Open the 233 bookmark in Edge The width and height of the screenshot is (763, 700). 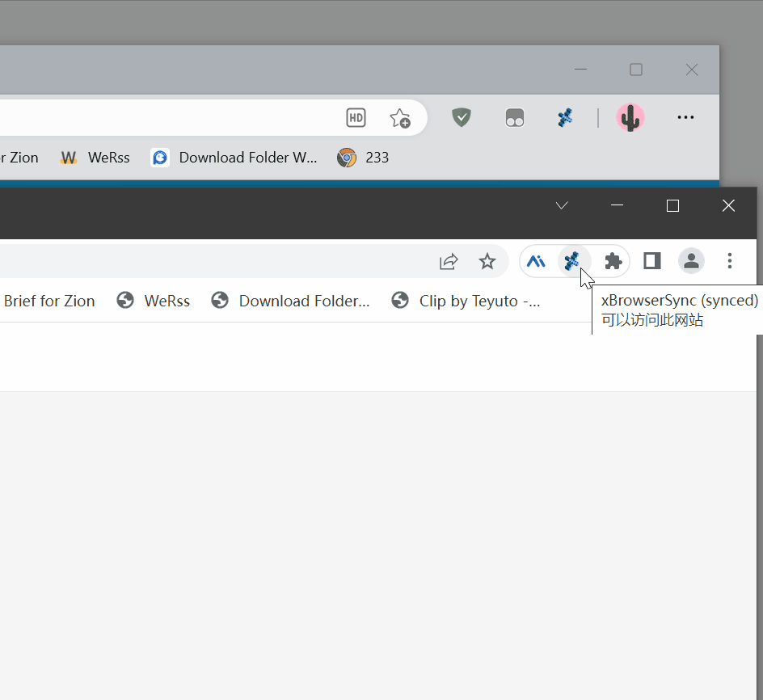click(363, 158)
